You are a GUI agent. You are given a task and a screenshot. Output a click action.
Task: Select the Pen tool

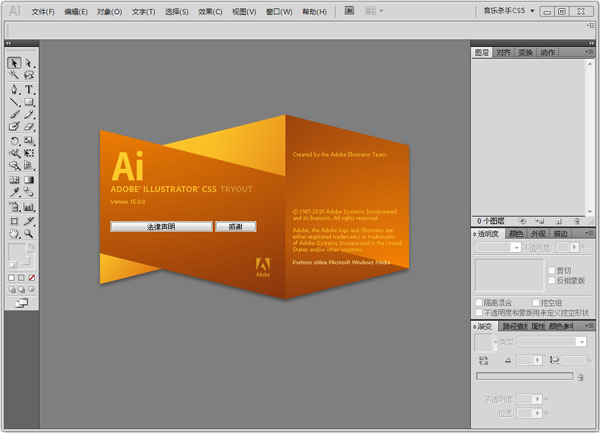14,89
